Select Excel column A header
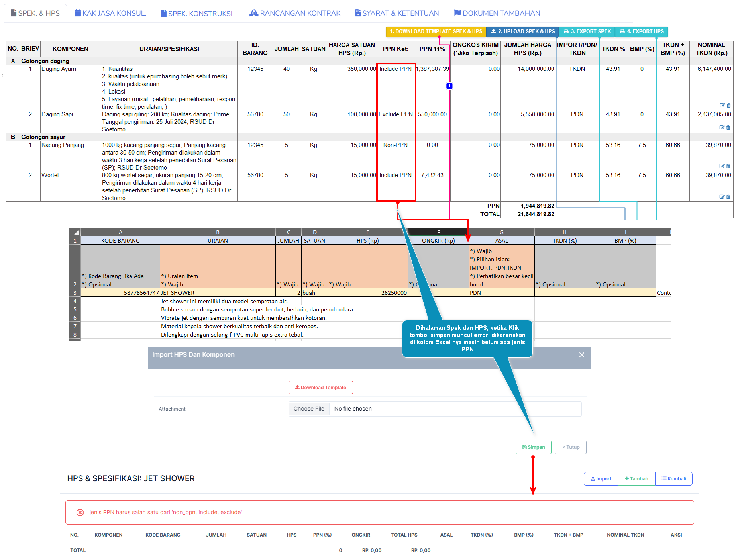This screenshot has height=560, width=736. click(x=120, y=232)
